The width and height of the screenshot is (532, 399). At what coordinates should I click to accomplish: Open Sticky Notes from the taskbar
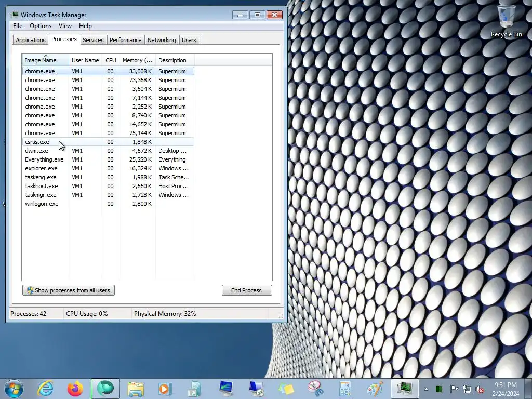286,389
